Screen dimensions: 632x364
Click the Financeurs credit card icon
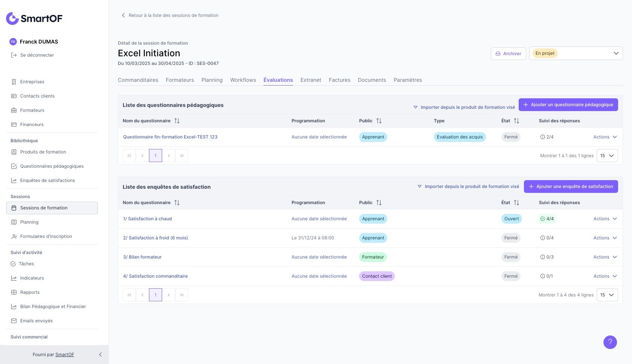click(14, 125)
